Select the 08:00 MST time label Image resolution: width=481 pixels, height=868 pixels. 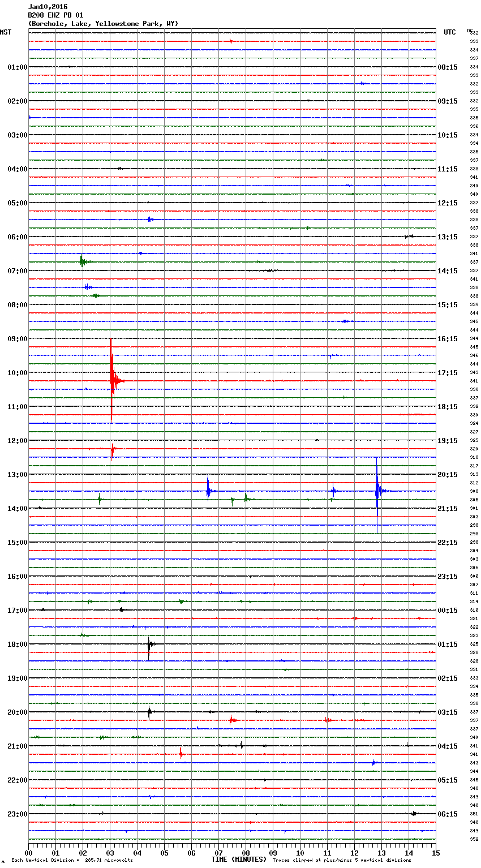click(18, 305)
